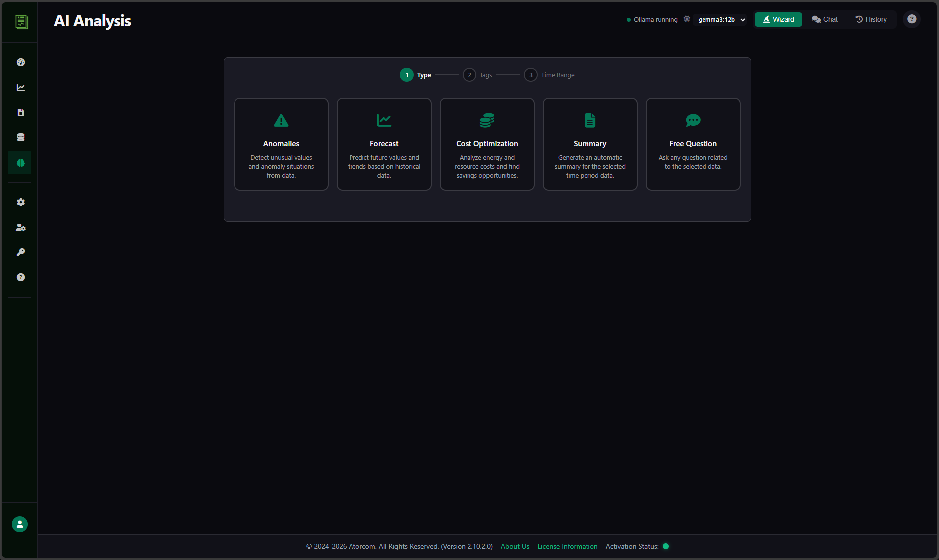Open settings via the gear icon
This screenshot has height=560, width=939.
20,202
